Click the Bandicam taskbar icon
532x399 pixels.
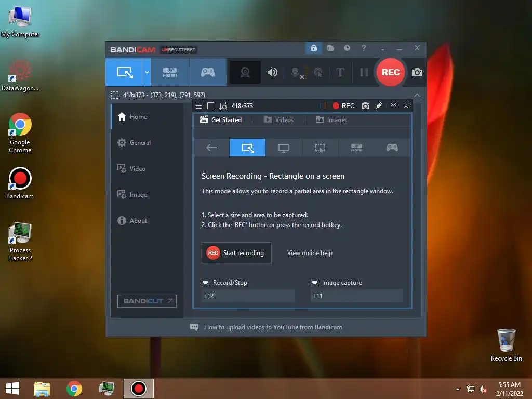(138, 389)
